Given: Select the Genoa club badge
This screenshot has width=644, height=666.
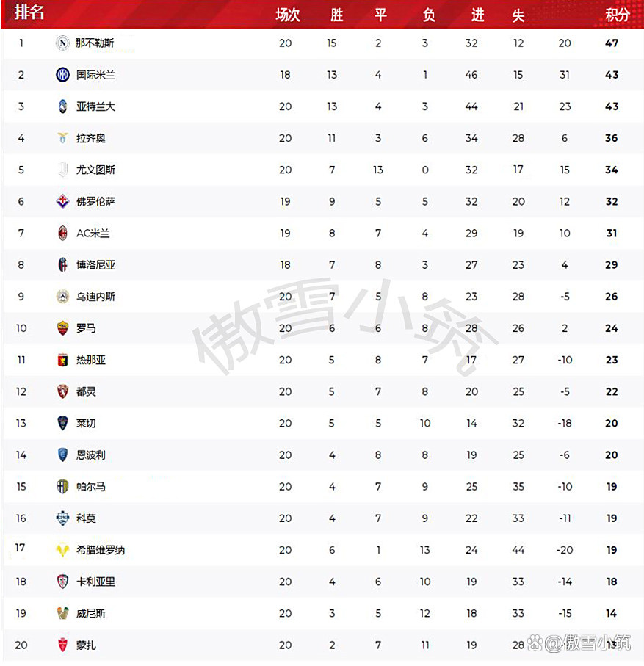Looking at the screenshot, I should pos(62,360).
